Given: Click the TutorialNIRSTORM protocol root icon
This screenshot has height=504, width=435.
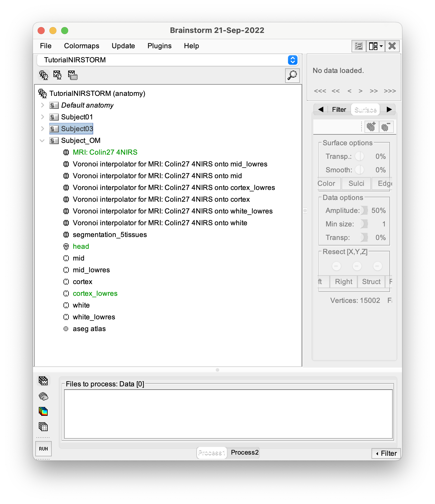Looking at the screenshot, I should 43,94.
